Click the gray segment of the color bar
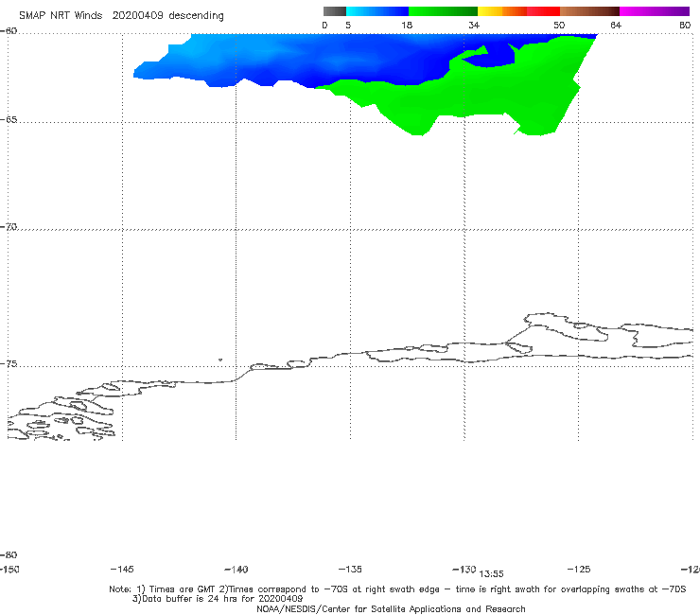Image resolution: width=700 pixels, height=615 pixels. pyautogui.click(x=334, y=11)
